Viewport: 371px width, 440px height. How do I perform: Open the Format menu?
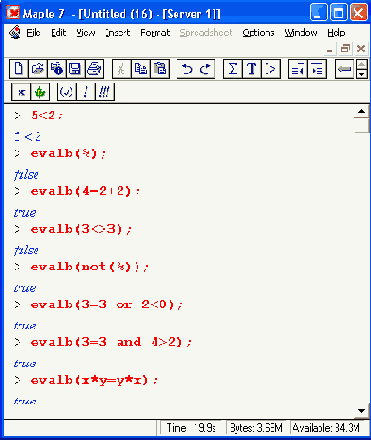tap(155, 33)
